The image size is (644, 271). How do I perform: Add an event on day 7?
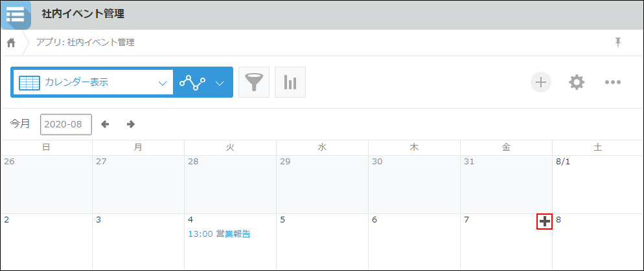pyautogui.click(x=544, y=222)
